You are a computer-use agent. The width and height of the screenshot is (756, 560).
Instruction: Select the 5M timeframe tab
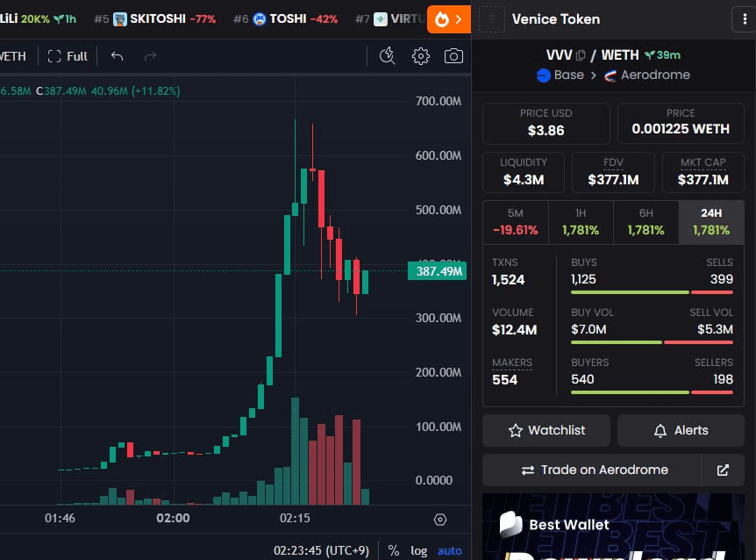(516, 222)
